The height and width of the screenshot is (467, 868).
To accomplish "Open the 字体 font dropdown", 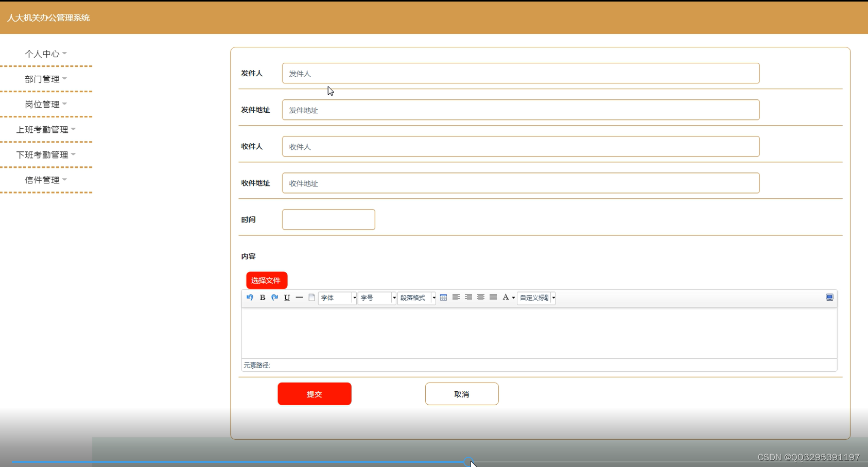I will tap(337, 298).
